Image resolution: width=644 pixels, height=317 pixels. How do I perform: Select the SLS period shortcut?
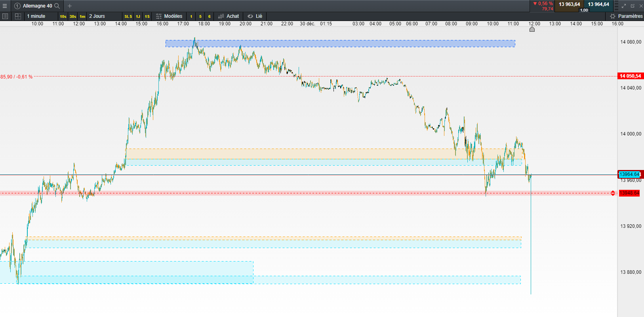tap(128, 16)
